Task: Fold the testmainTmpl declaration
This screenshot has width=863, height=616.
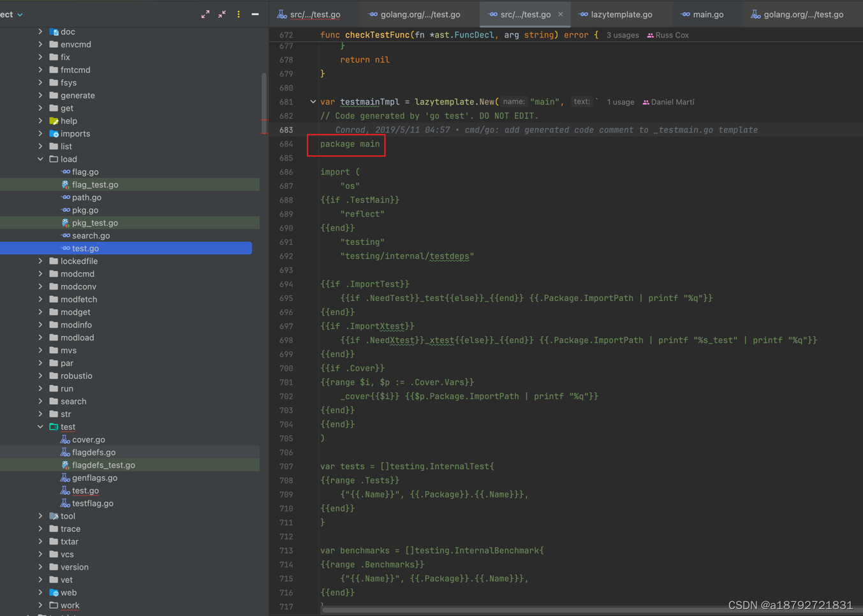Action: [x=313, y=101]
